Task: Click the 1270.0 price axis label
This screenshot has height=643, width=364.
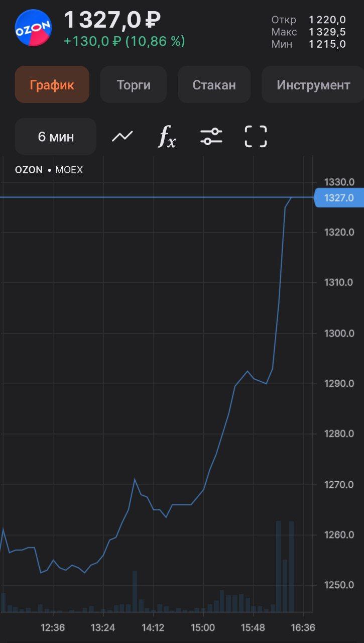Action: (x=339, y=485)
